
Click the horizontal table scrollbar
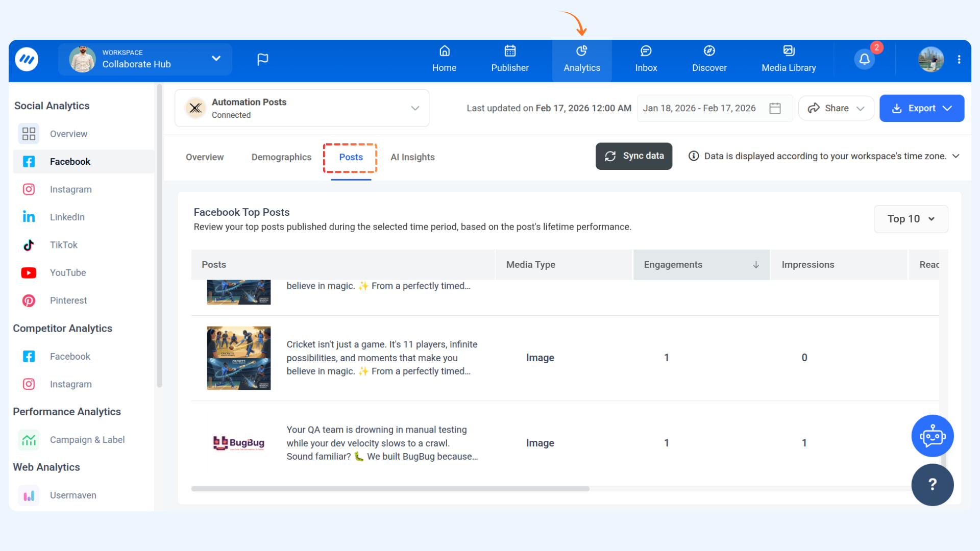[390, 489]
